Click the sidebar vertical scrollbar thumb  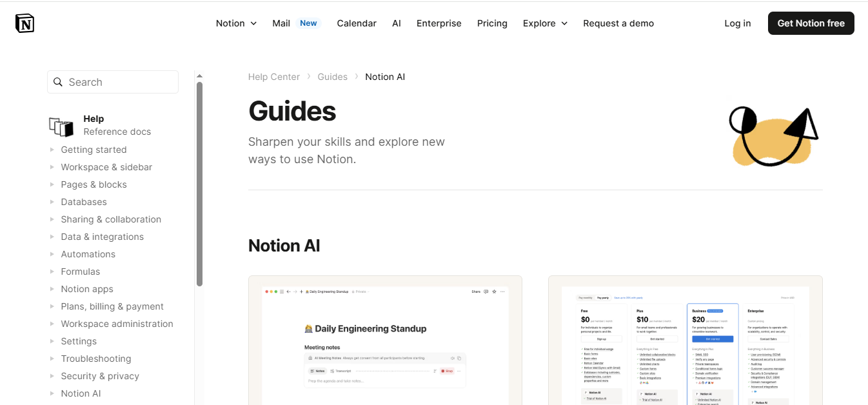click(199, 184)
